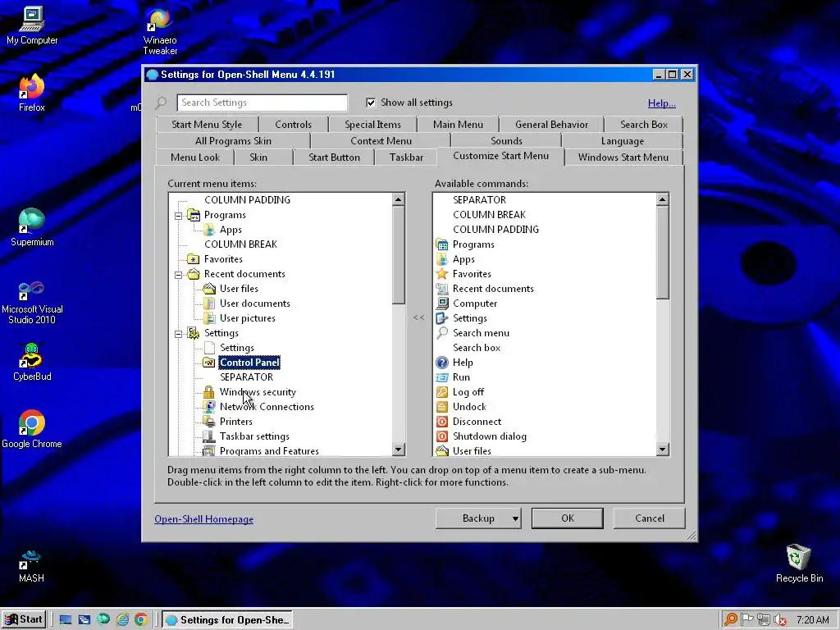Click the up arrow of Available commands scrollbar
The height and width of the screenshot is (630, 840).
tap(662, 200)
